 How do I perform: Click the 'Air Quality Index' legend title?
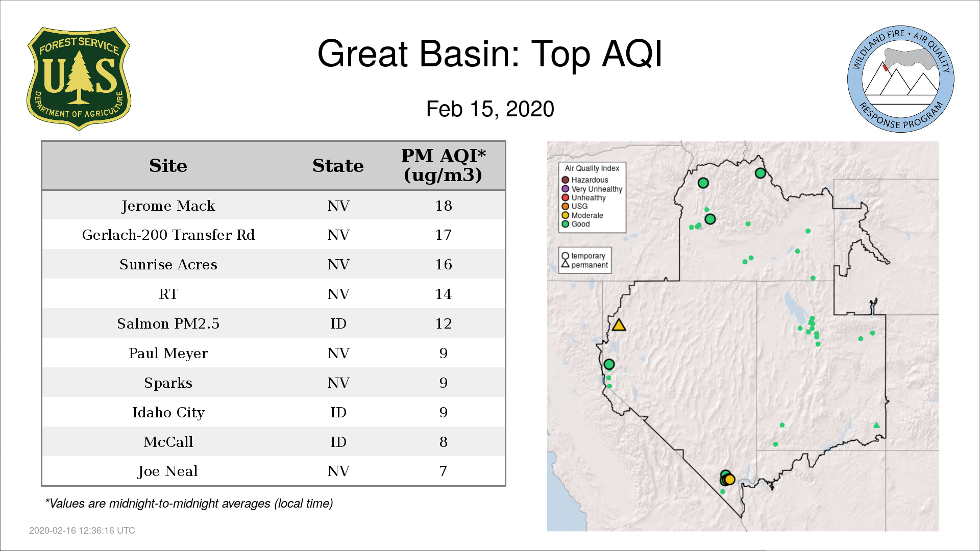pos(592,168)
